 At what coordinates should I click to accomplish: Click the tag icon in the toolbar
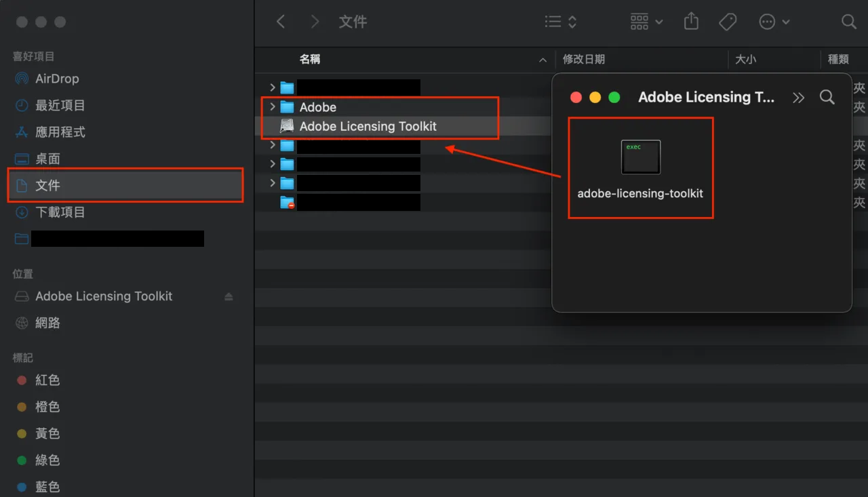[728, 22]
